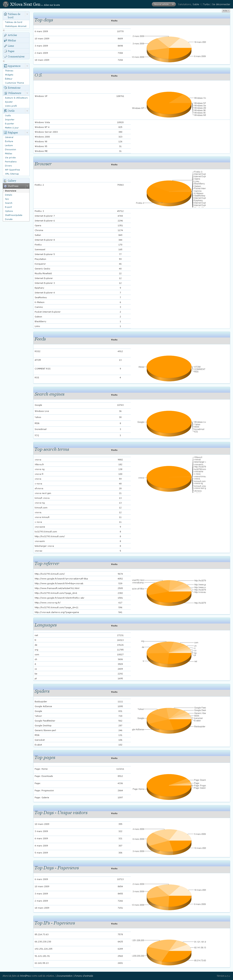
Task: Open Articles via its pushpin icon
Action: [x=5, y=35]
